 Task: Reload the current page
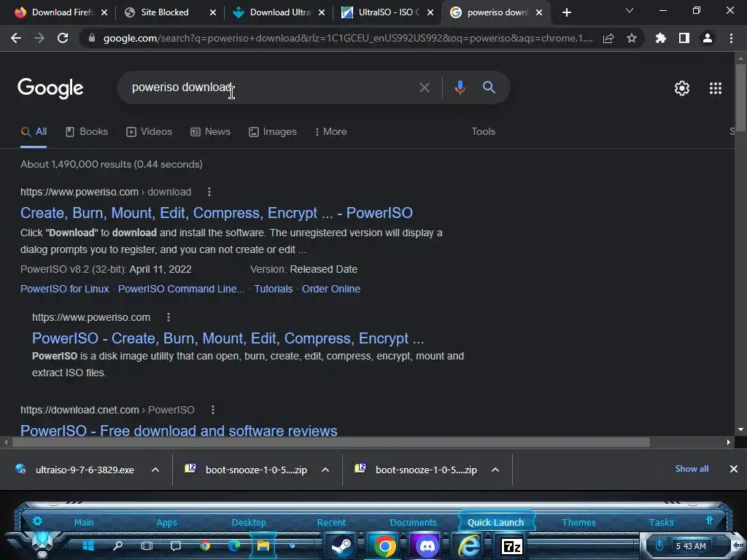[x=63, y=38]
